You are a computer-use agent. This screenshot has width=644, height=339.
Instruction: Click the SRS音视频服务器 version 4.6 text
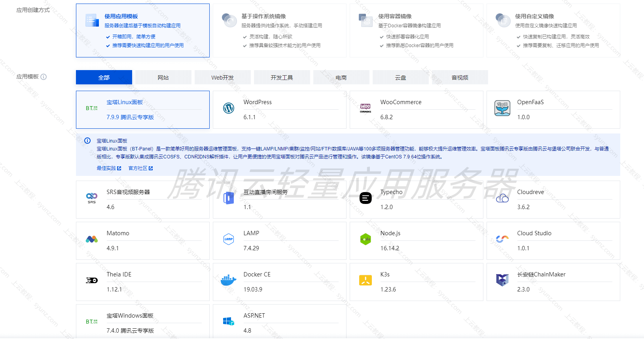pos(110,207)
